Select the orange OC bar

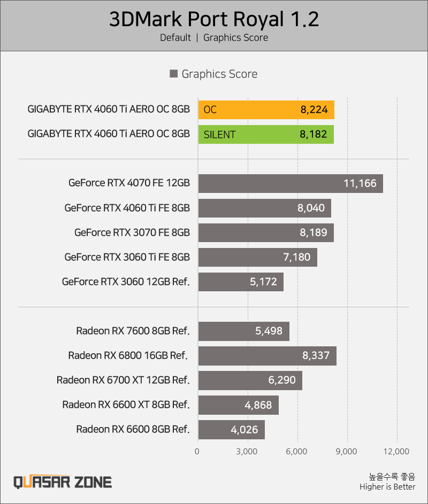[x=266, y=110]
